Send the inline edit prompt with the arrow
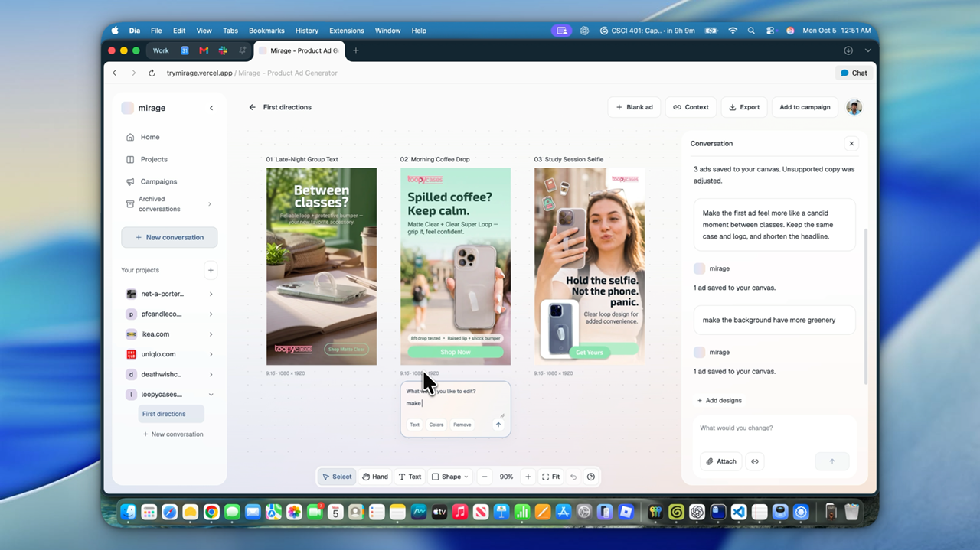This screenshot has height=550, width=980. tap(498, 425)
